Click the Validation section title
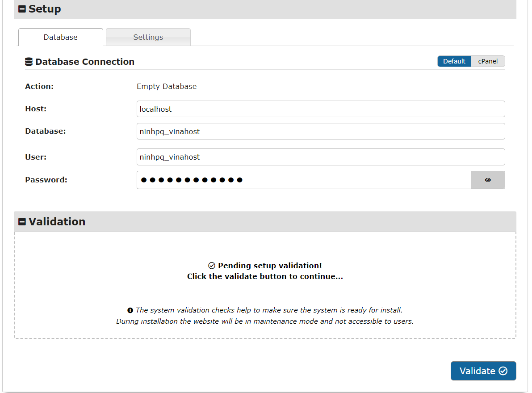The image size is (532, 393). coord(57,222)
